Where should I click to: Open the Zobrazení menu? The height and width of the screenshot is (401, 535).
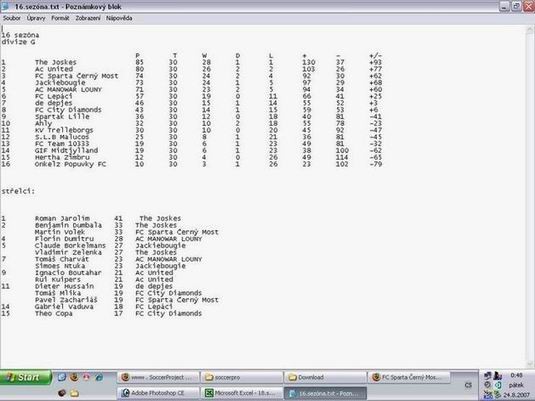coord(88,18)
